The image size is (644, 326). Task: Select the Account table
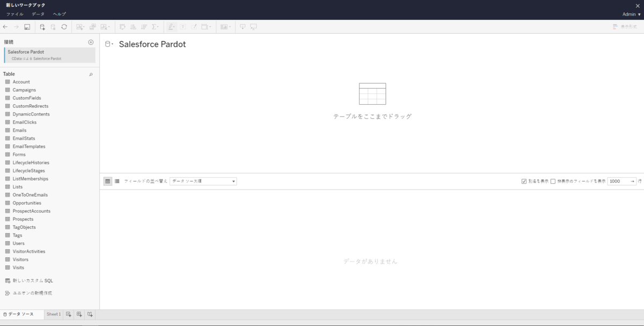click(x=21, y=82)
